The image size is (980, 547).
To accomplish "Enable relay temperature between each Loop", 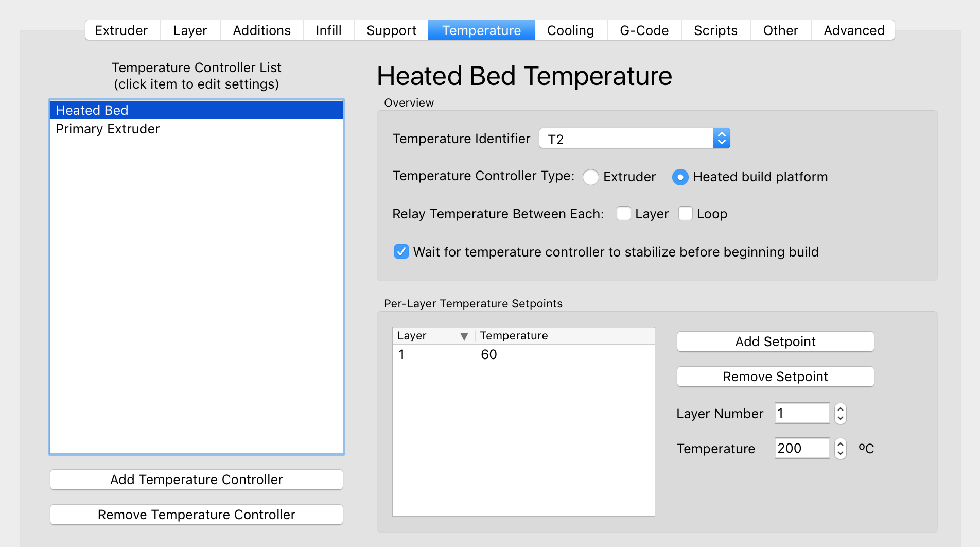I will [x=685, y=214].
